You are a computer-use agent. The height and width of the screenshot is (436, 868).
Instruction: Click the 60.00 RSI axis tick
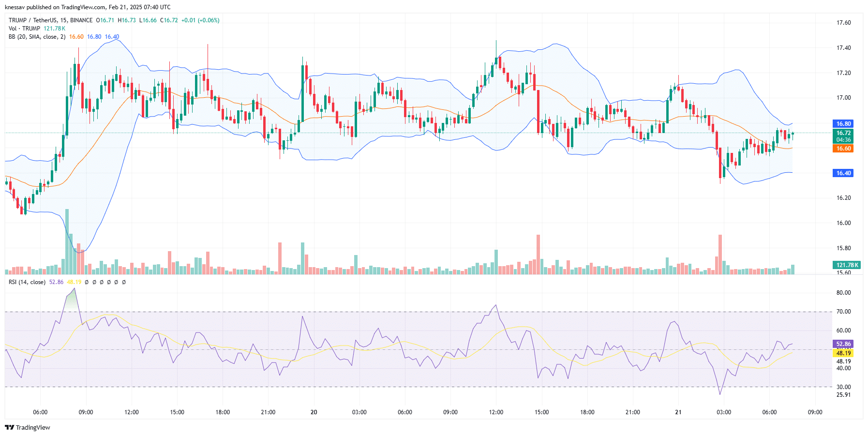[x=843, y=331]
